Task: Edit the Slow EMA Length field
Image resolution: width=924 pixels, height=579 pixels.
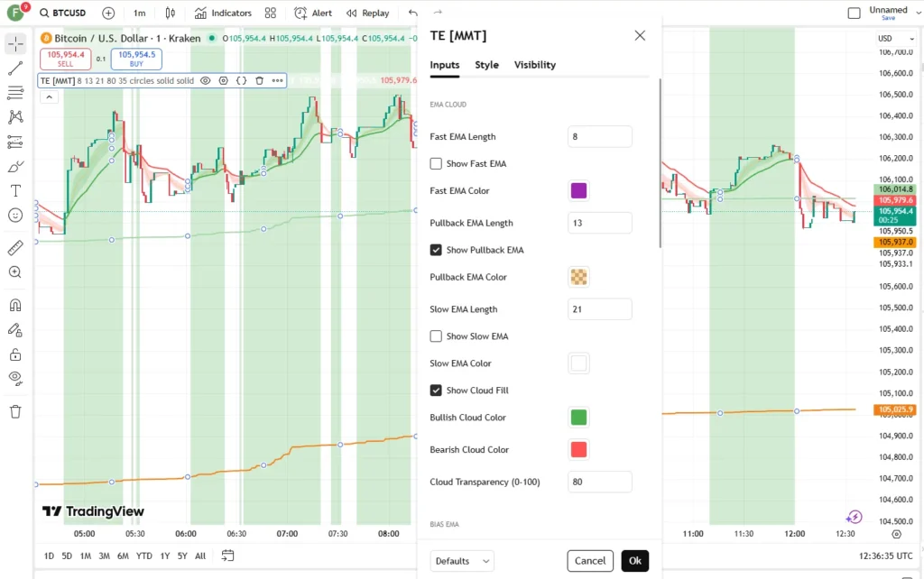Action: (600, 309)
